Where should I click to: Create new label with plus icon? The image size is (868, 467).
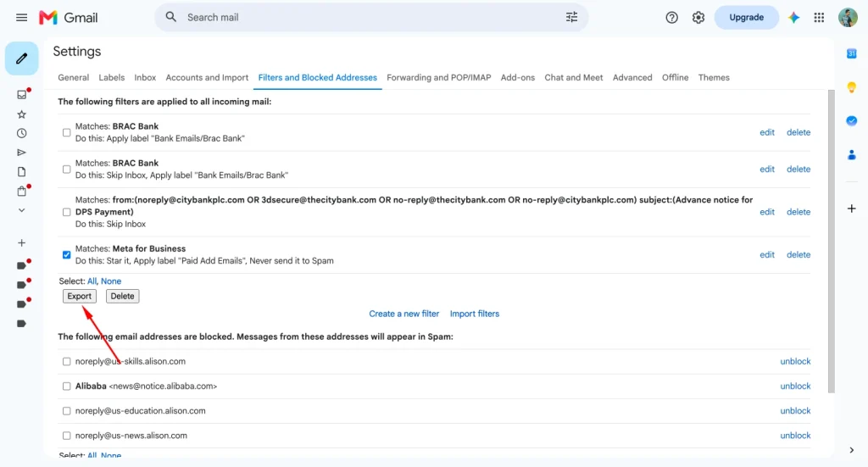tap(21, 243)
